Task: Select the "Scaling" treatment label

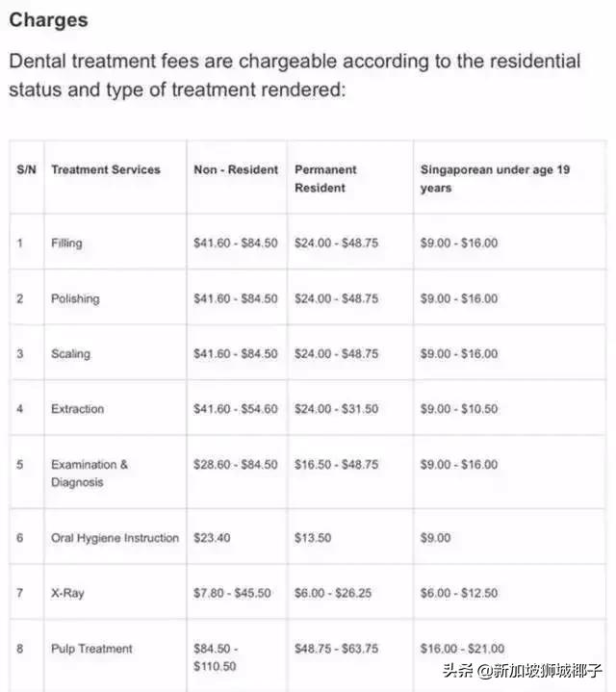Action: point(70,354)
